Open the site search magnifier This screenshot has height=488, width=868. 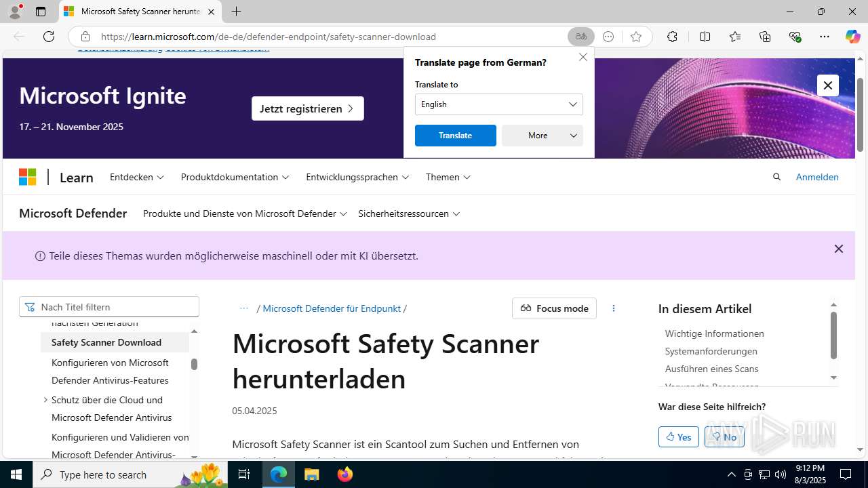click(777, 177)
